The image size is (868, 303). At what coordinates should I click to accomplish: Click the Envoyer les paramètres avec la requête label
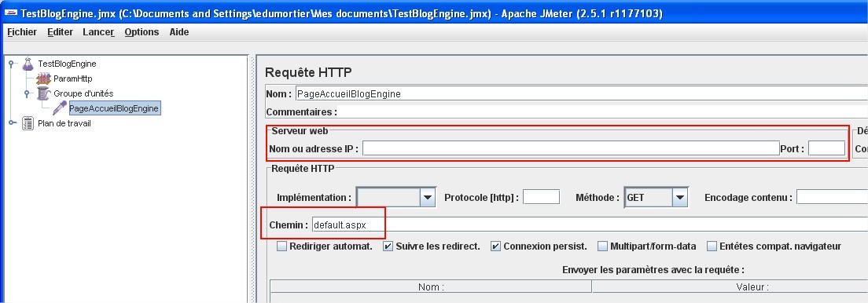(x=653, y=270)
